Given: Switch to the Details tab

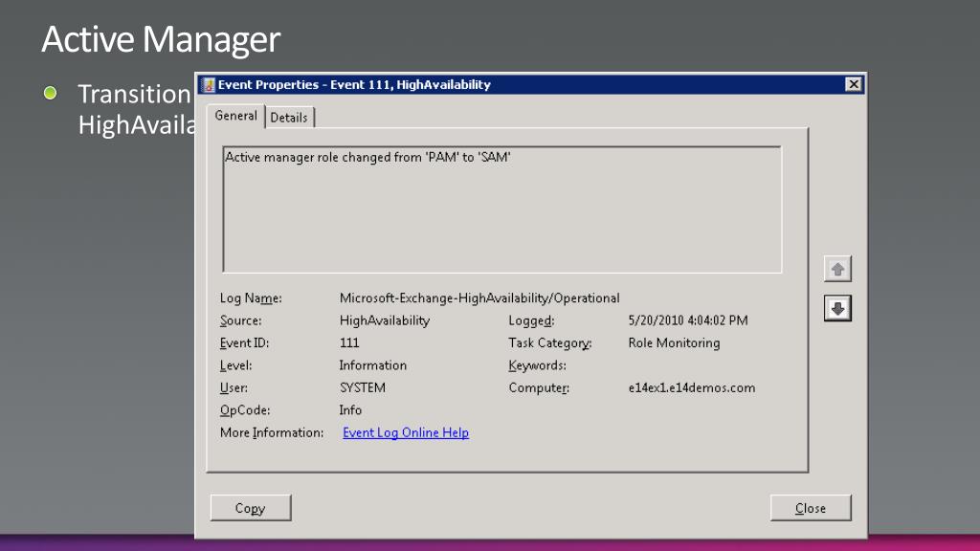Looking at the screenshot, I should pyautogui.click(x=289, y=118).
